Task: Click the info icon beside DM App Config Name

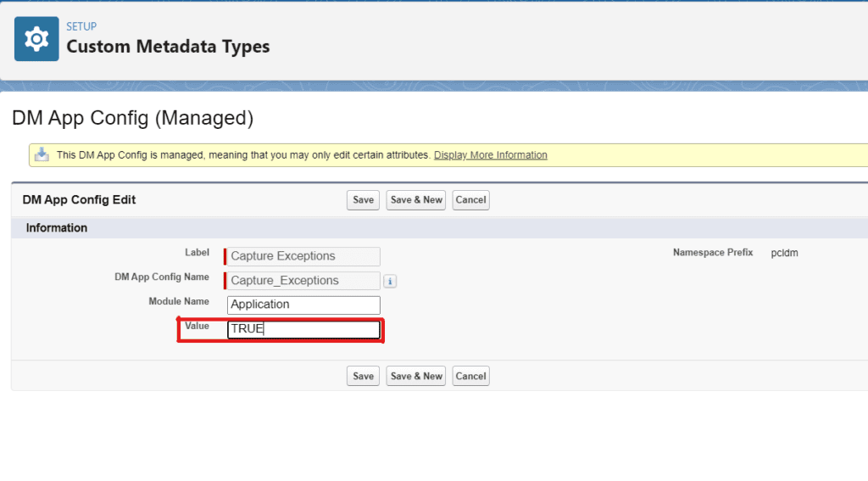Action: tap(390, 281)
